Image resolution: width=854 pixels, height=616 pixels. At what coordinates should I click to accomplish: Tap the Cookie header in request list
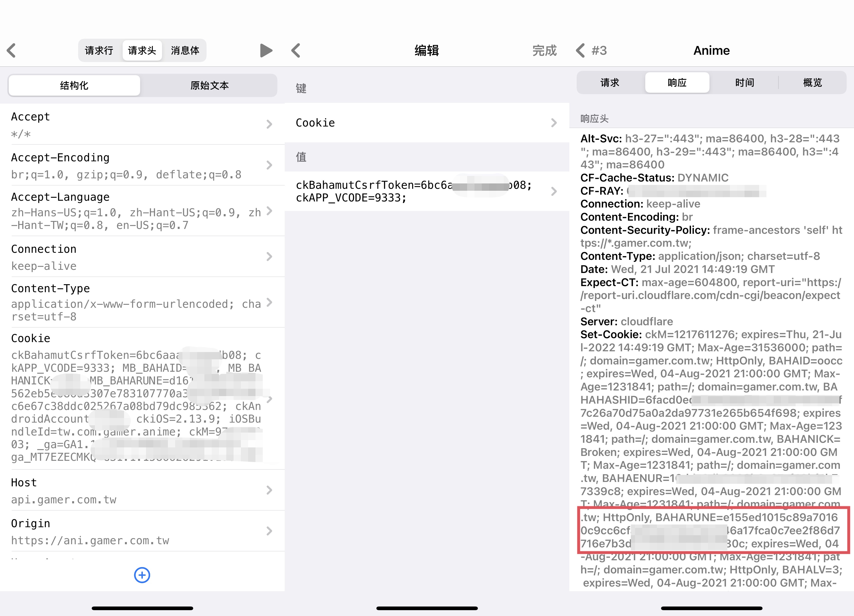point(30,338)
